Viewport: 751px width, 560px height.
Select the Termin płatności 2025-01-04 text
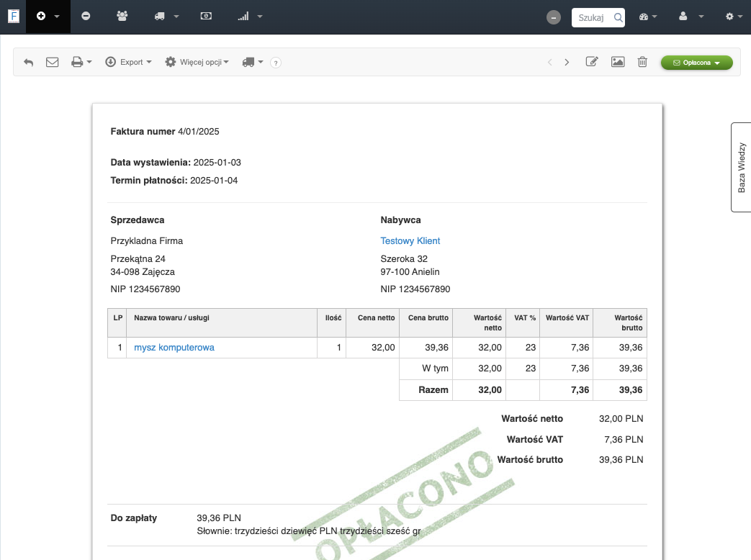[174, 181]
